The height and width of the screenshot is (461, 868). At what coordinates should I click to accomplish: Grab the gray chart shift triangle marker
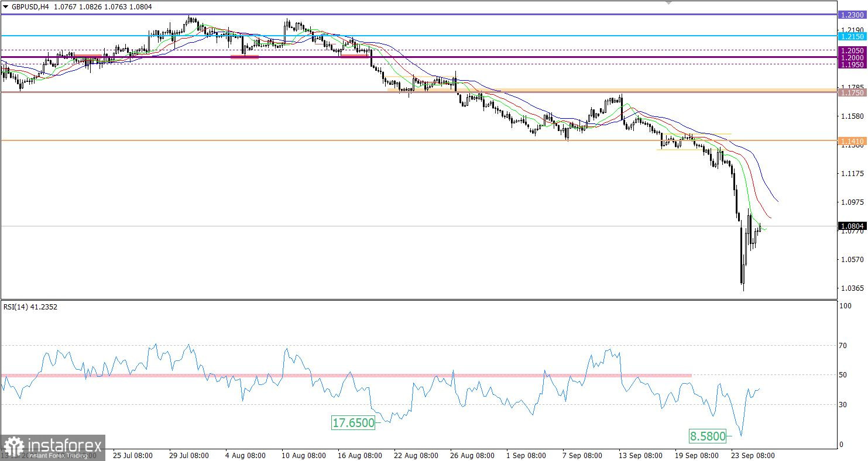pyautogui.click(x=669, y=3)
